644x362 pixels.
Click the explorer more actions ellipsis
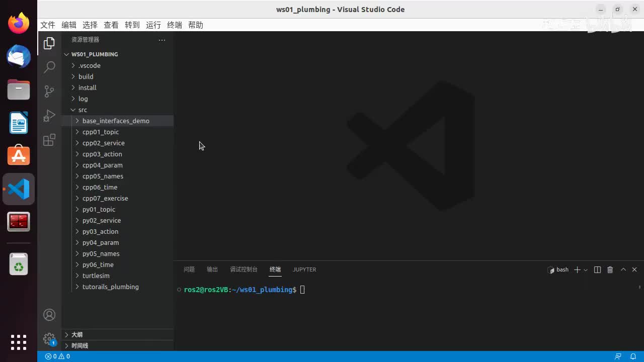162,40
